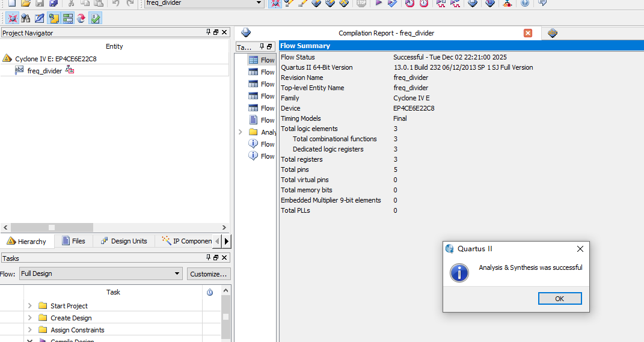Click the first red clock timing icon
Viewport: 644px width, 342px height.
tap(410, 3)
